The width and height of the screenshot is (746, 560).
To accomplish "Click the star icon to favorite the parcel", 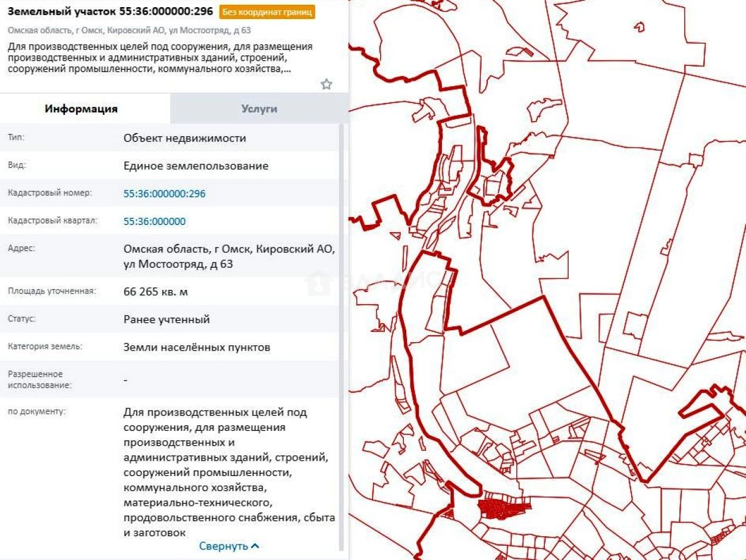I will [x=326, y=85].
